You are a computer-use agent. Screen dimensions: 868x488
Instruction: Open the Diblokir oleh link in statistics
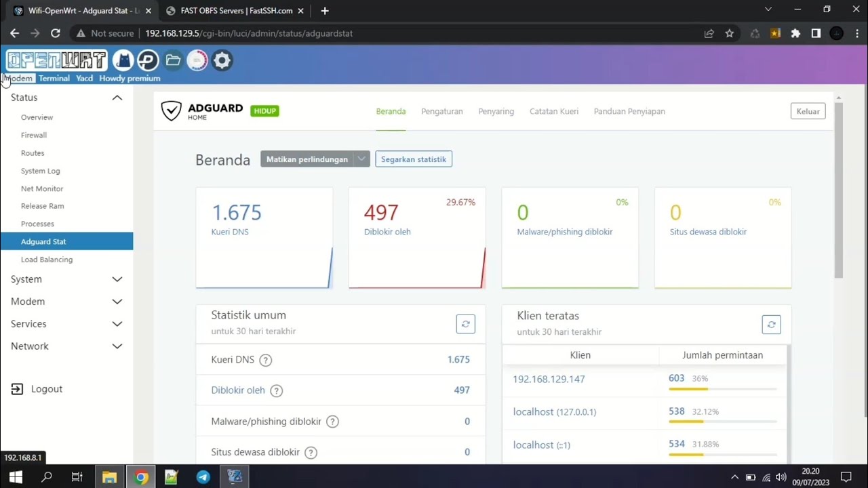pos(238,390)
